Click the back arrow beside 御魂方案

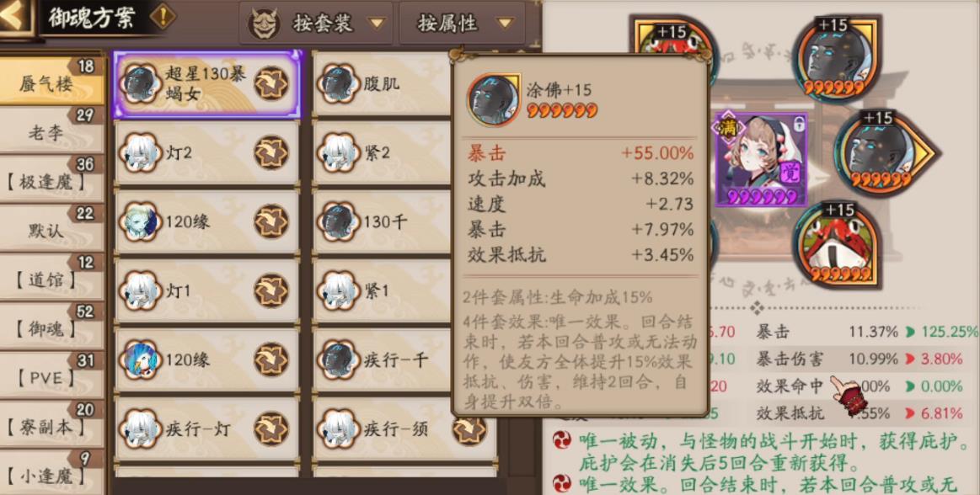tap(13, 18)
